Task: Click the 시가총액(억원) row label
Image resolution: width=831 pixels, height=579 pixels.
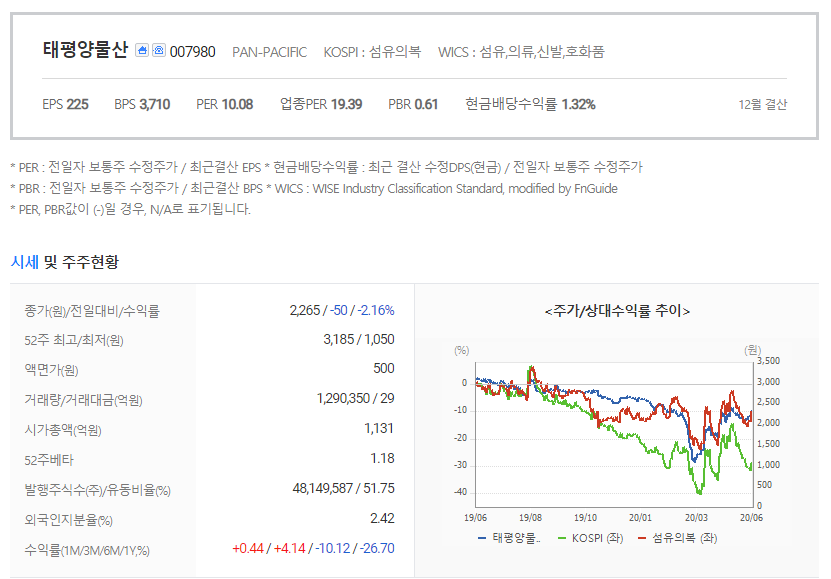Action: click(x=63, y=430)
